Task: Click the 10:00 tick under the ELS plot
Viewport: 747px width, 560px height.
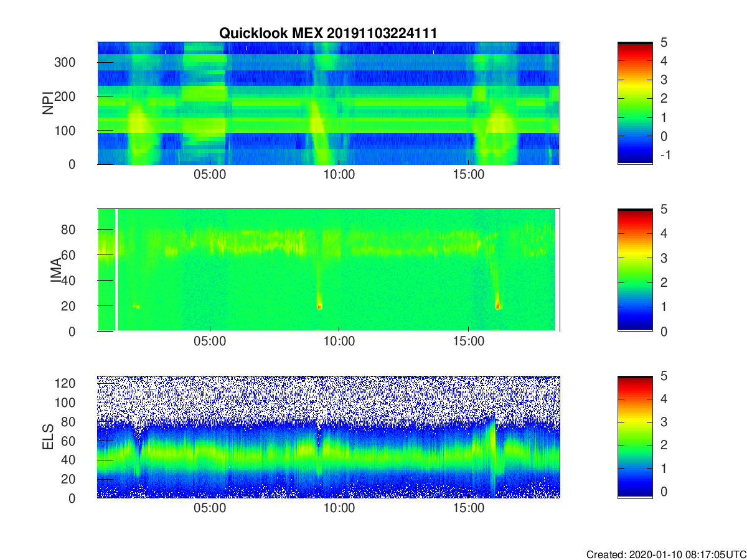Action: [339, 508]
